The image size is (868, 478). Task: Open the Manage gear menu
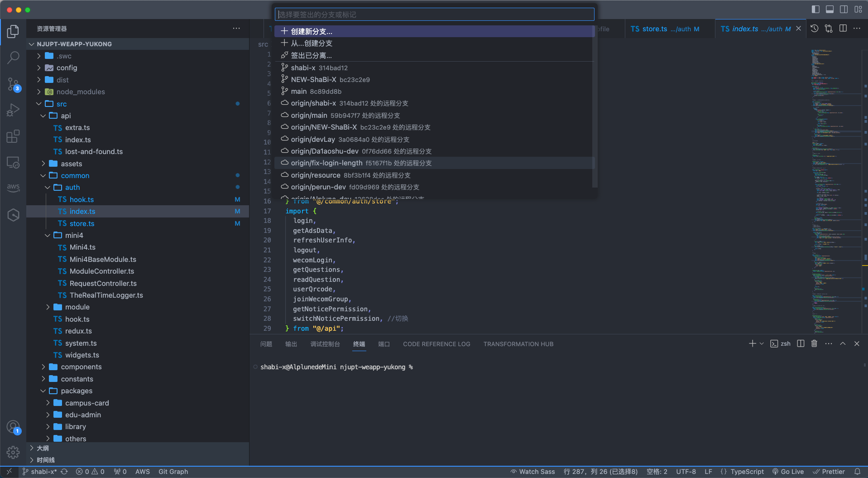[13, 452]
